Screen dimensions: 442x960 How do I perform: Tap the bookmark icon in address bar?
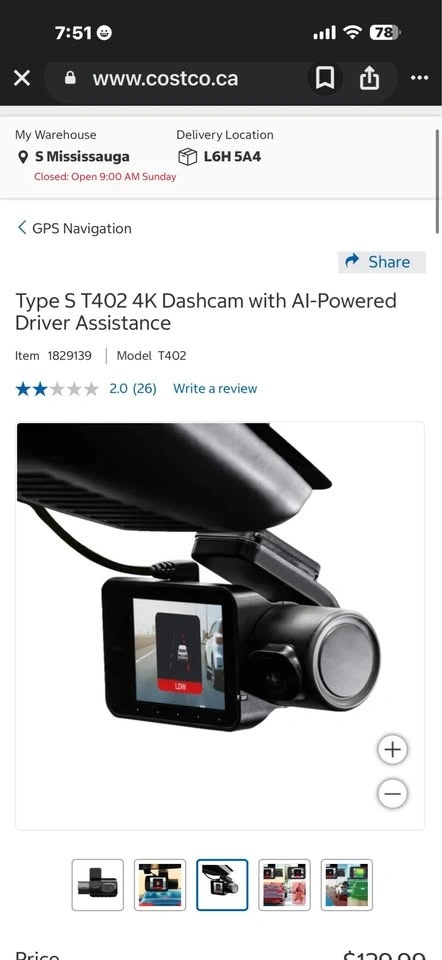click(x=324, y=78)
